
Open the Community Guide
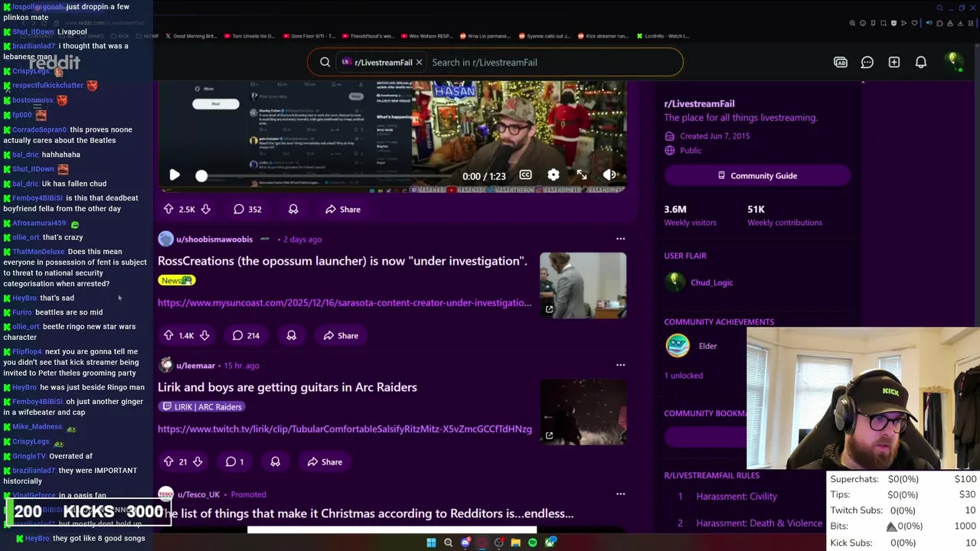[x=757, y=175]
